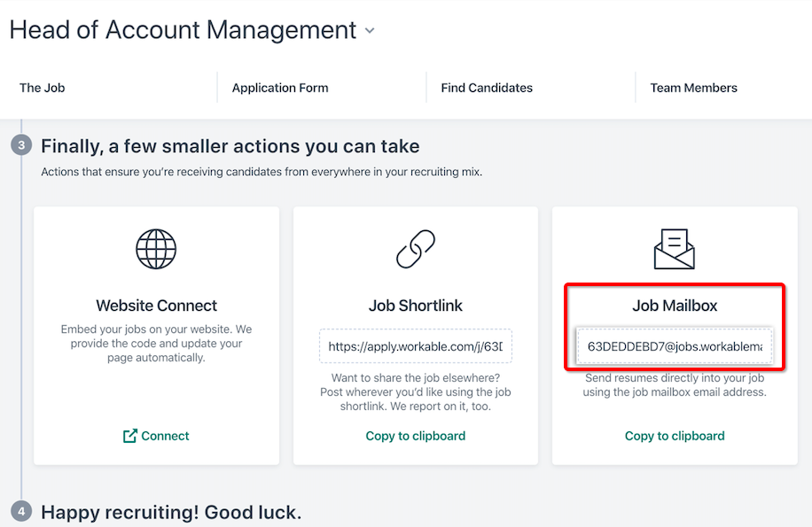This screenshot has height=527, width=812.
Task: Click the job mailbox email address field
Action: point(675,346)
